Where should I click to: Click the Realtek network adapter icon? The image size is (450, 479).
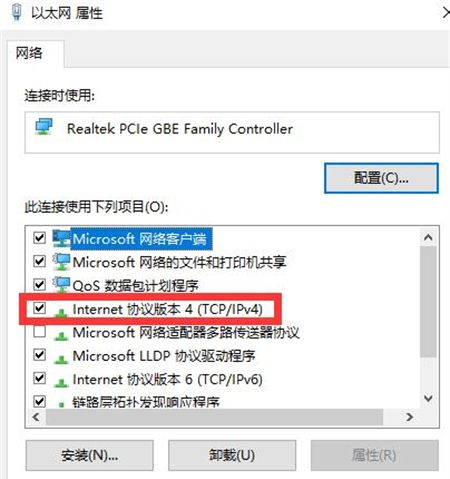44,127
